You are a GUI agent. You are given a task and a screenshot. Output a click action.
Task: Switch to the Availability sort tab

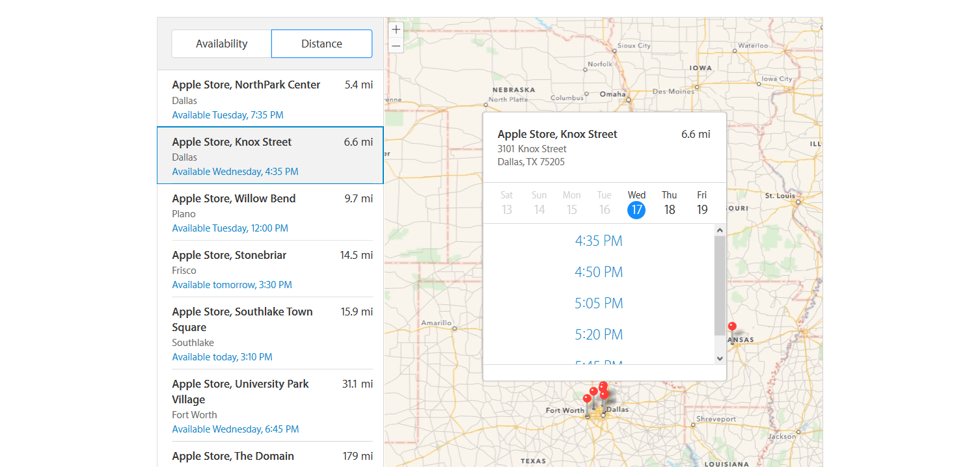(222, 44)
